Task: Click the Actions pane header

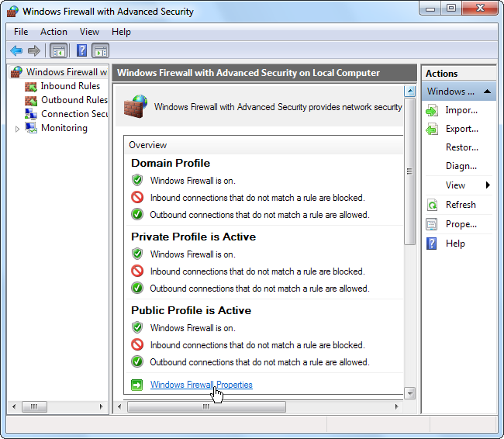Action: (x=459, y=74)
